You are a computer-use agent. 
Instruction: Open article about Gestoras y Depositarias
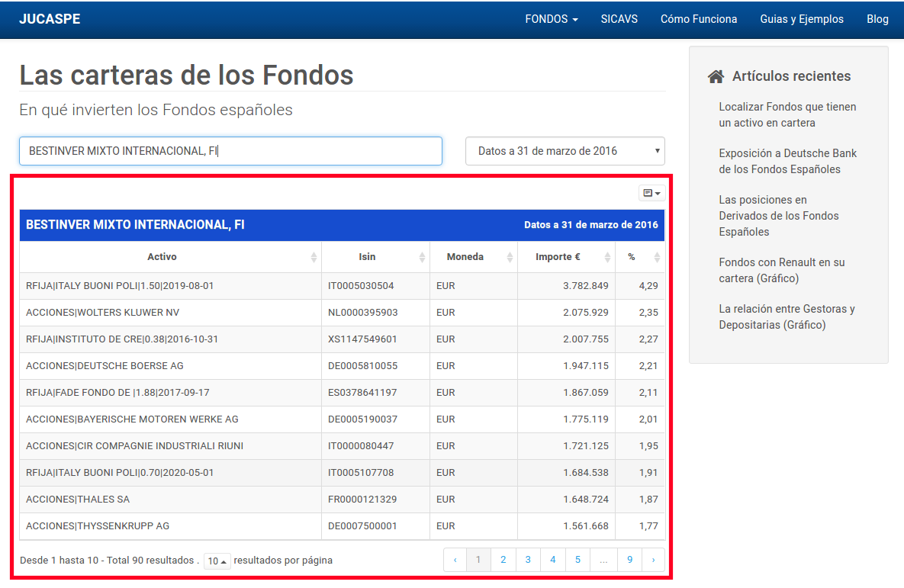[x=787, y=317]
